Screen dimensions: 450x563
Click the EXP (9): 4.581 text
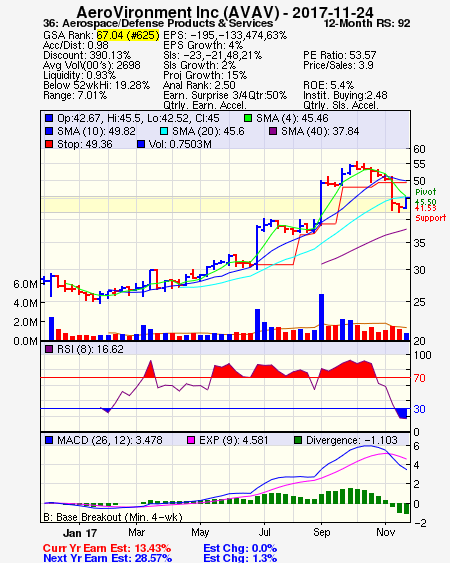(x=233, y=440)
